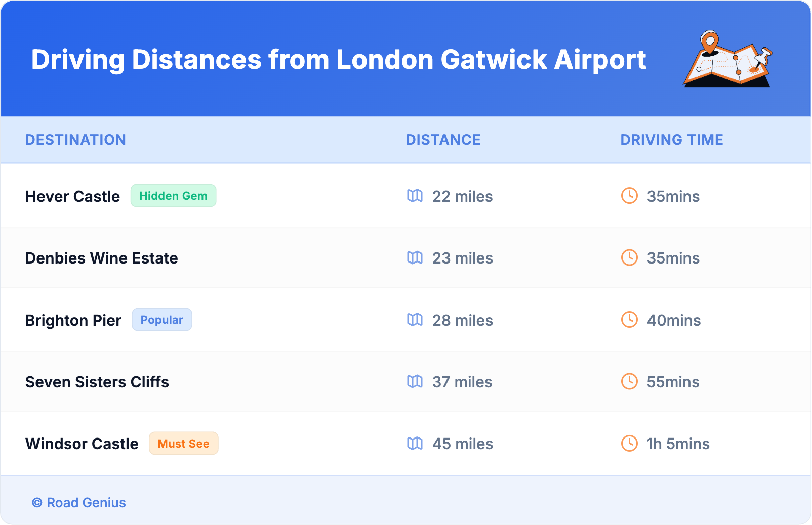
Task: Select the Must See badge
Action: coord(183,444)
